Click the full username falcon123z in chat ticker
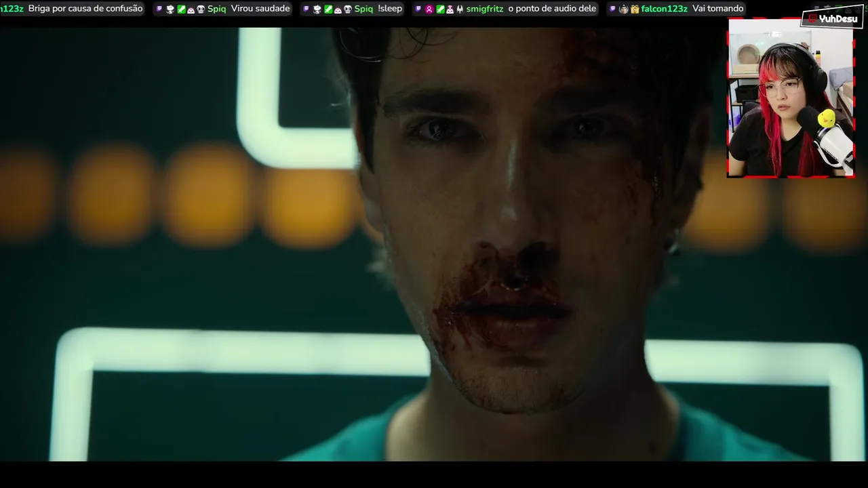 (x=665, y=9)
